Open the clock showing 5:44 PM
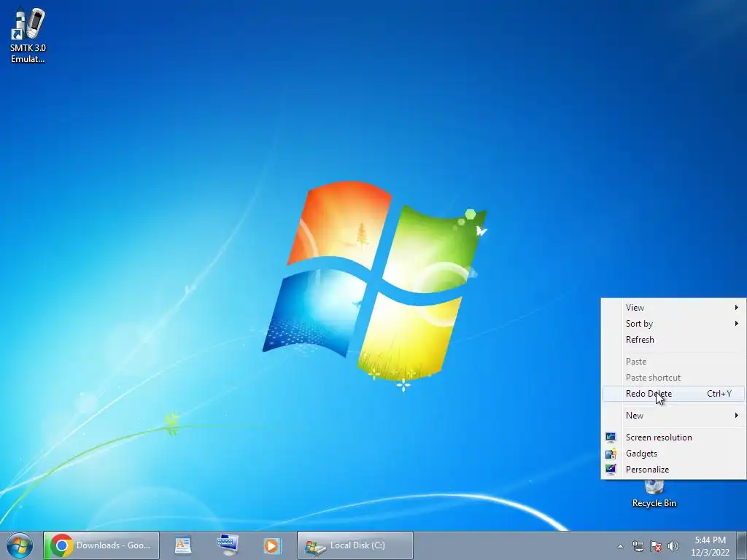Image resolution: width=747 pixels, height=560 pixels. 710,546
